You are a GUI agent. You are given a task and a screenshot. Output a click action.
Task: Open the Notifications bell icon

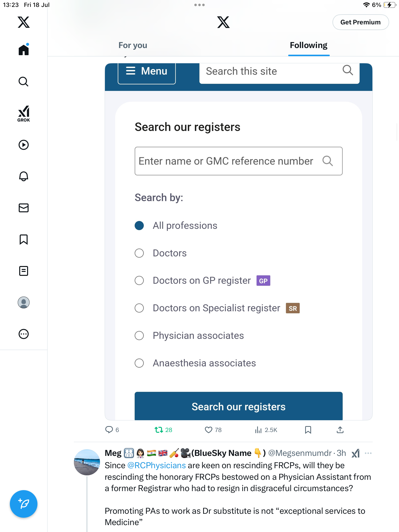coord(24,176)
